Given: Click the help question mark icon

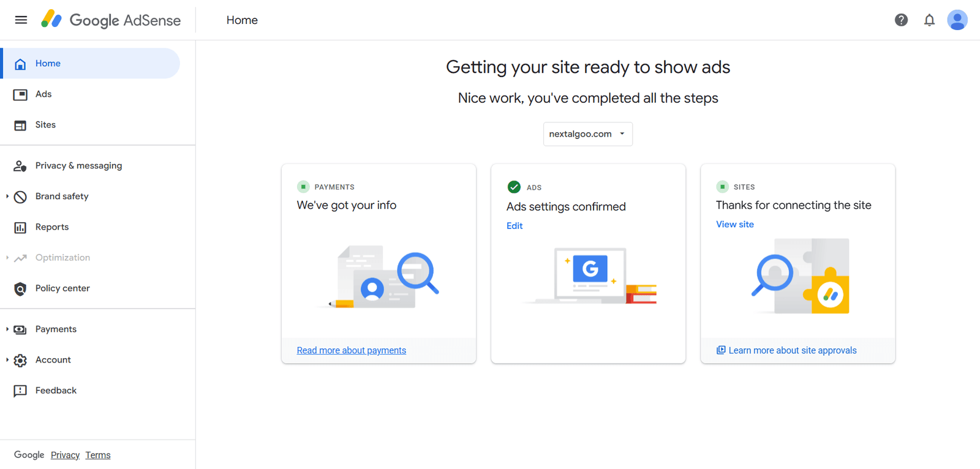Looking at the screenshot, I should pyautogui.click(x=901, y=20).
